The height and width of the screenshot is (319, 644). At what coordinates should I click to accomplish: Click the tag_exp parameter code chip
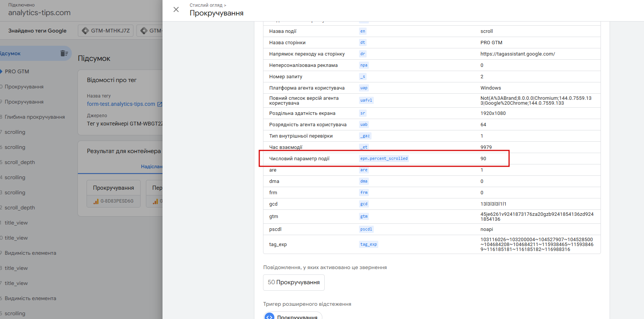(x=368, y=244)
